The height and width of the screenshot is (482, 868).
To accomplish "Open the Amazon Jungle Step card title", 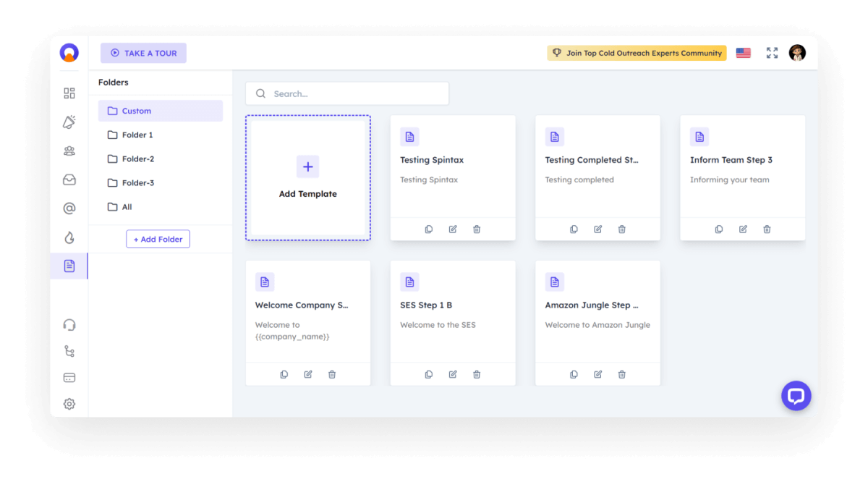I will [592, 305].
